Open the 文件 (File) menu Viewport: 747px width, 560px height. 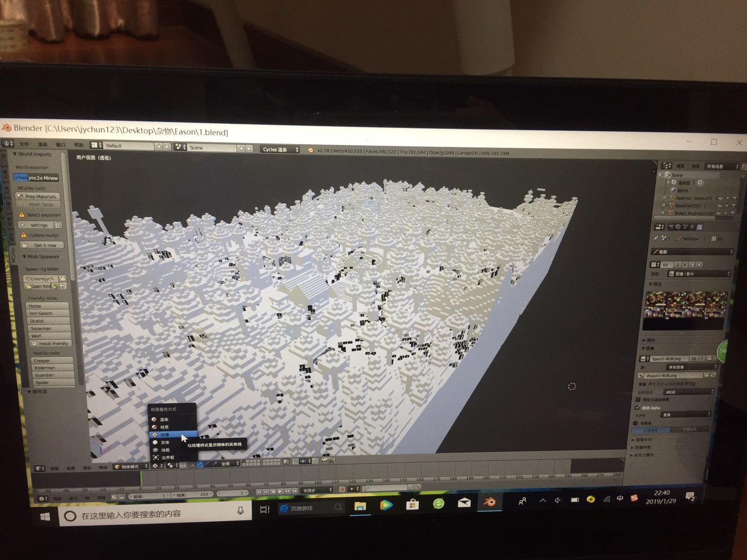[x=24, y=144]
